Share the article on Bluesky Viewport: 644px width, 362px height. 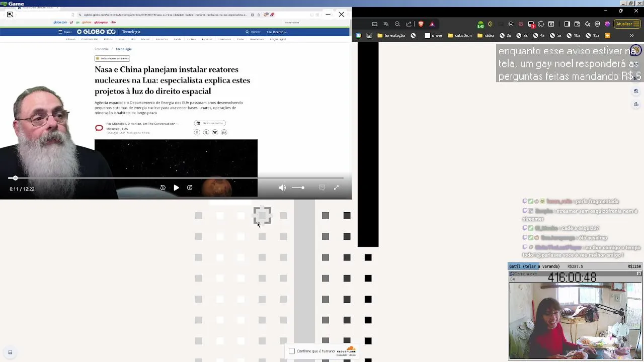pos(215,132)
